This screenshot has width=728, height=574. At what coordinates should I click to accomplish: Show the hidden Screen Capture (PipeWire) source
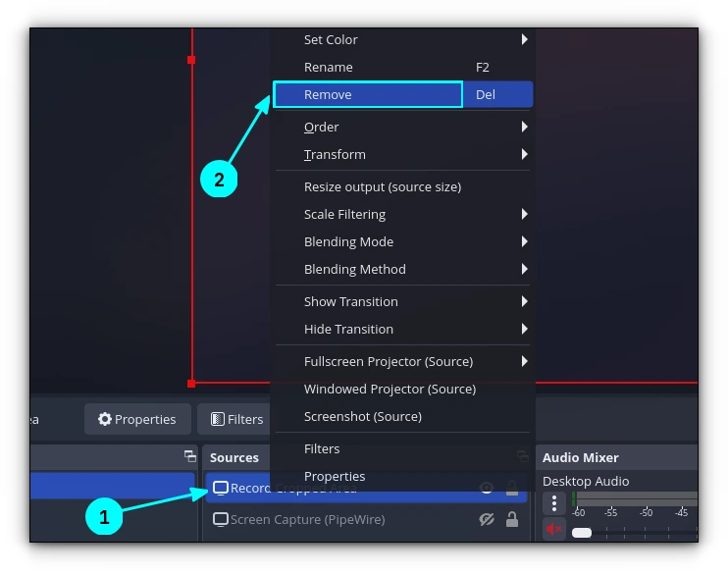[x=487, y=520]
